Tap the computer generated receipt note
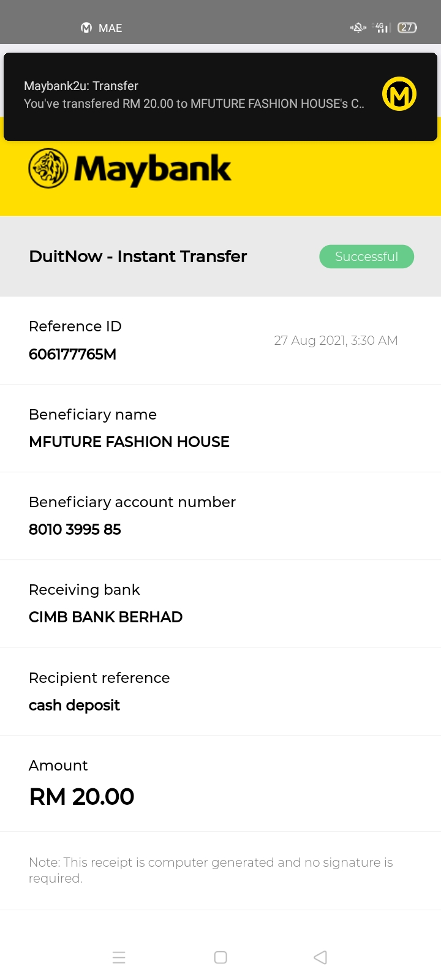 [x=211, y=870]
